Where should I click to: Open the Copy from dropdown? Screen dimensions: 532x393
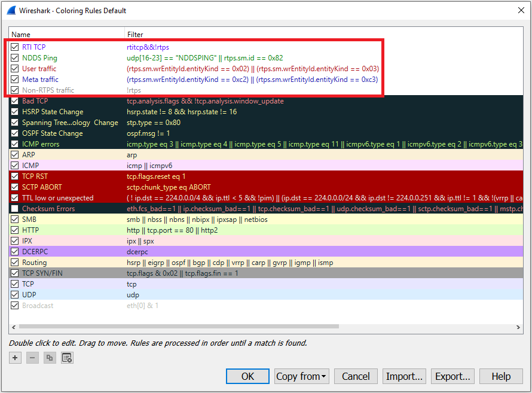[x=302, y=376]
